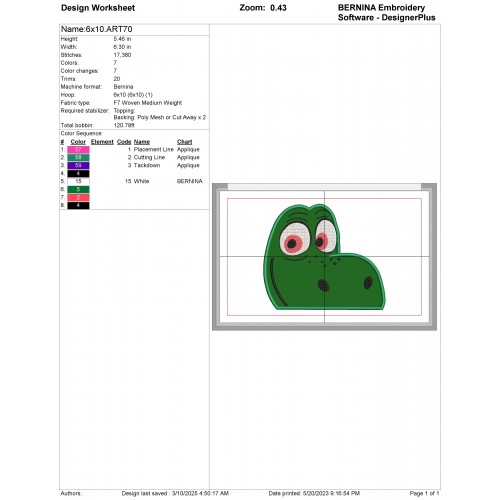Select the white color swatch labeled 15

point(78,182)
